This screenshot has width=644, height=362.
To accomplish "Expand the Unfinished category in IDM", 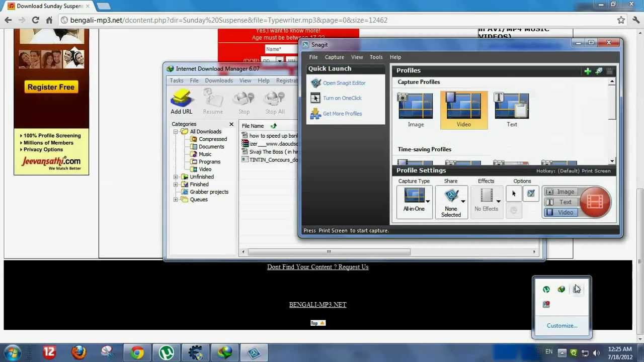I will point(176,177).
